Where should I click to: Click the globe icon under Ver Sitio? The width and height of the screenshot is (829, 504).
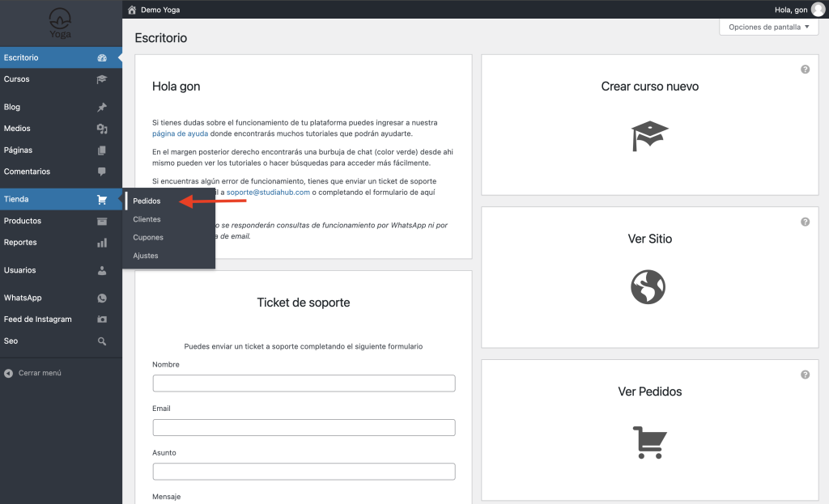click(x=648, y=286)
